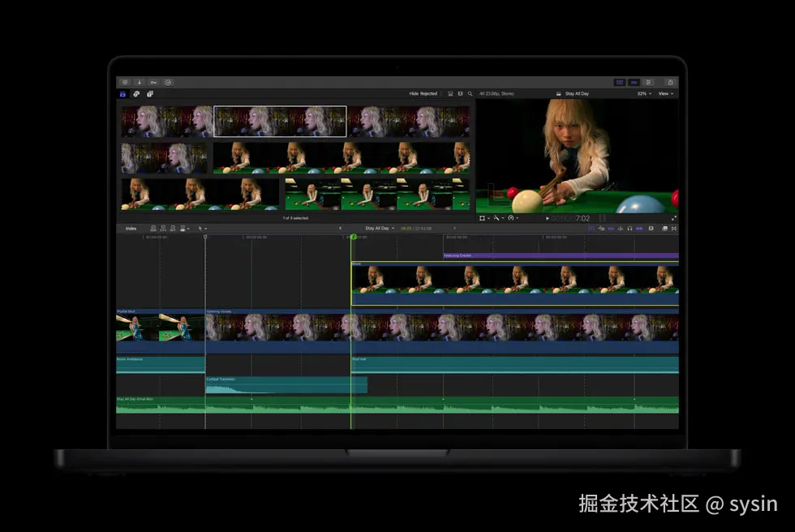Open the 32% zoom level dropdown
795x532 pixels.
641,93
